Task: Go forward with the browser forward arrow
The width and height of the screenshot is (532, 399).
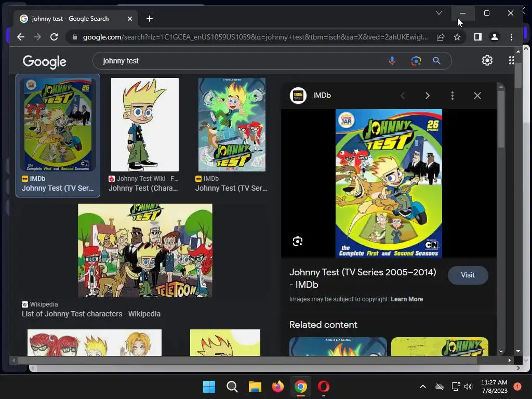Action: (37, 37)
